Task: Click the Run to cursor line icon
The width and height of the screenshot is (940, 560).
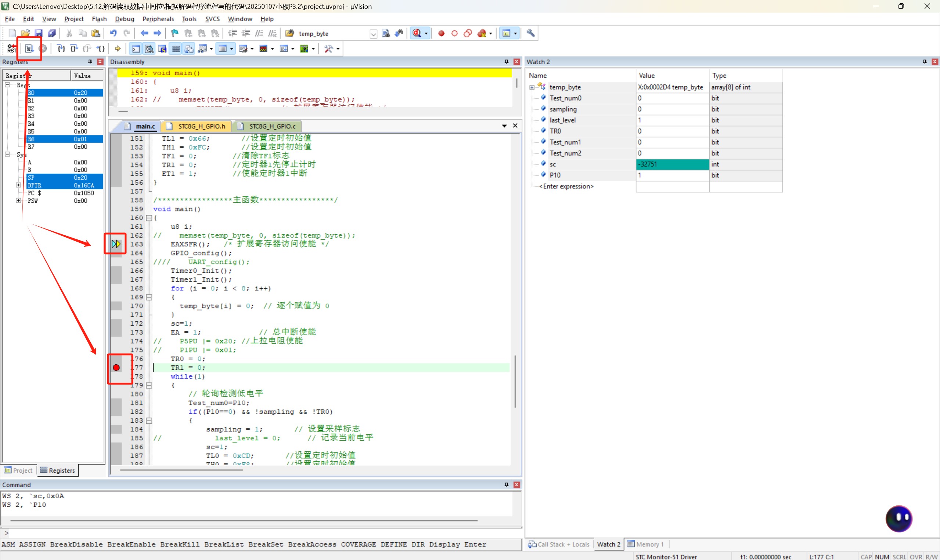Action: point(100,48)
